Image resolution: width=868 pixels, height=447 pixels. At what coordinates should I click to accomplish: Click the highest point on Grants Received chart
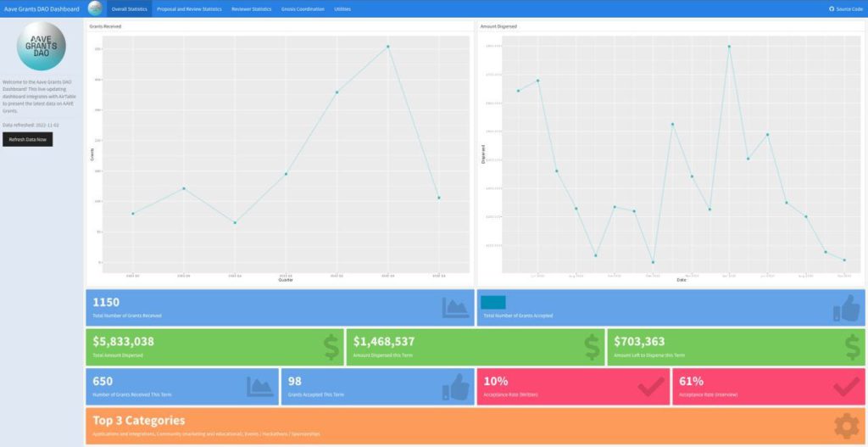(388, 47)
